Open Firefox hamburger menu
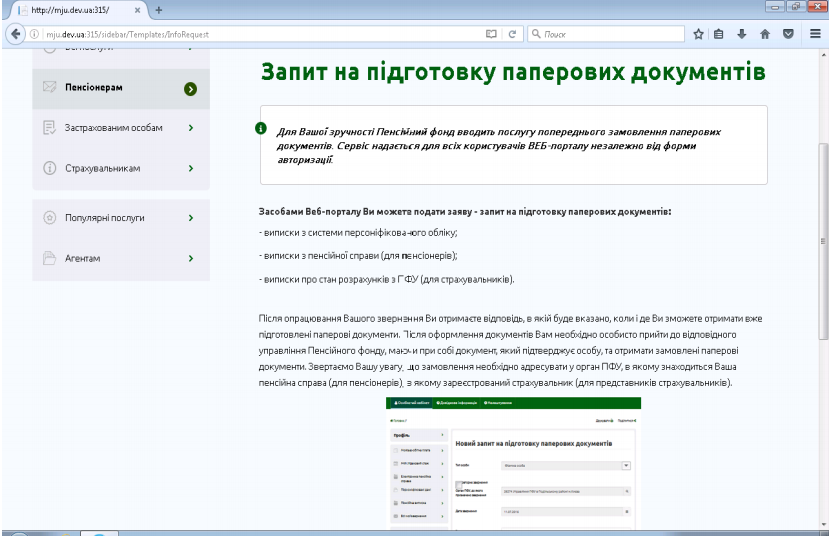831x539 pixels. [816, 34]
